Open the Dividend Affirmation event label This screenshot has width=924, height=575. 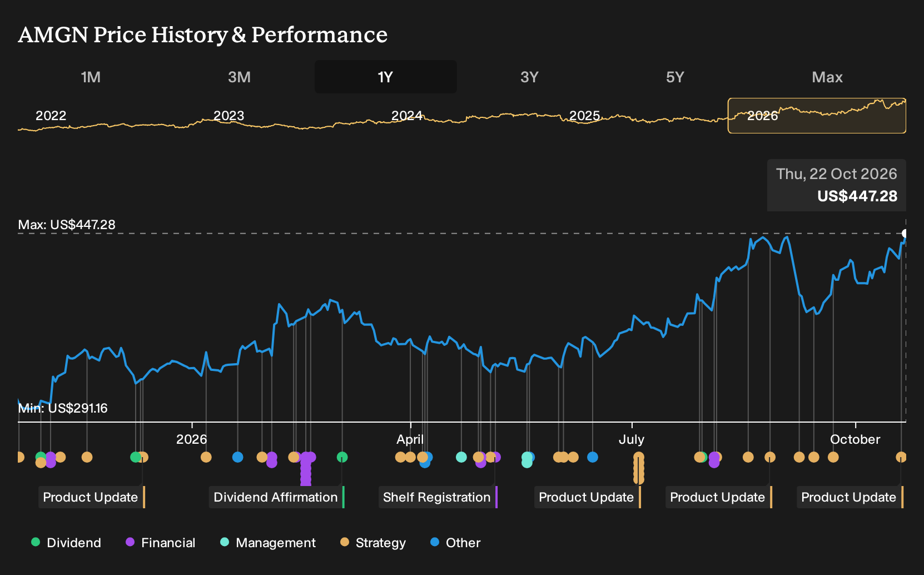click(x=277, y=497)
